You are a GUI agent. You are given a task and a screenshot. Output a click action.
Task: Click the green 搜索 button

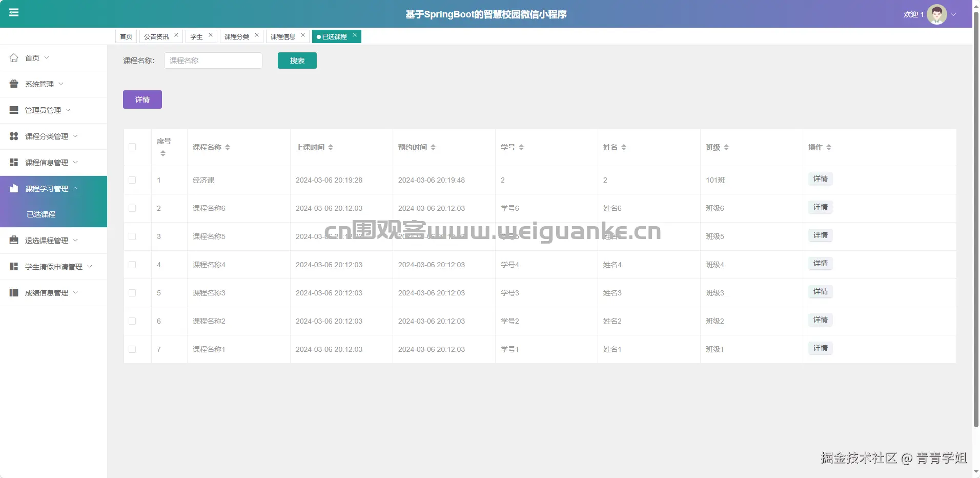[x=297, y=61]
